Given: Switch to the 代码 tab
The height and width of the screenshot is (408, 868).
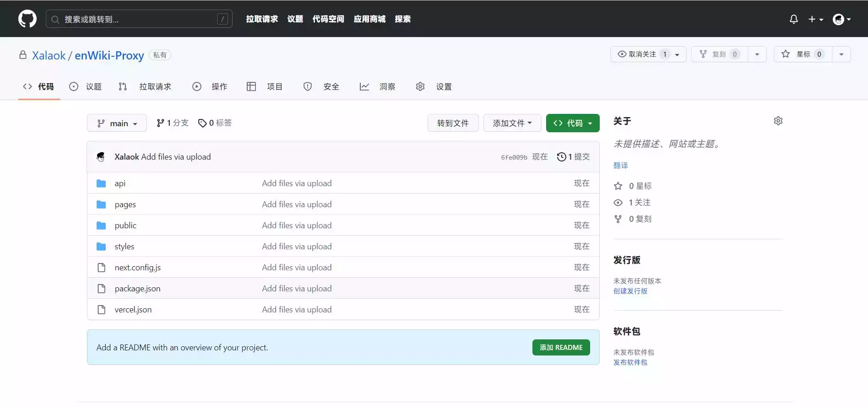Looking at the screenshot, I should point(39,86).
